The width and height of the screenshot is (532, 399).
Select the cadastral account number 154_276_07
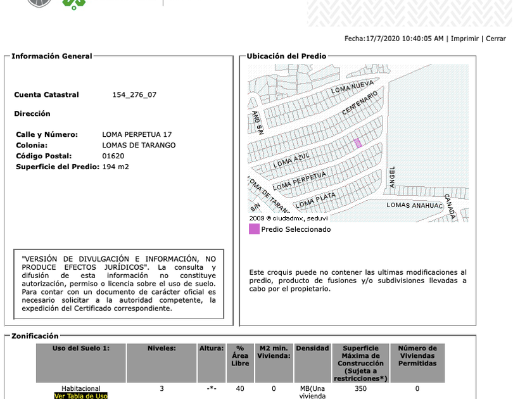tap(134, 94)
